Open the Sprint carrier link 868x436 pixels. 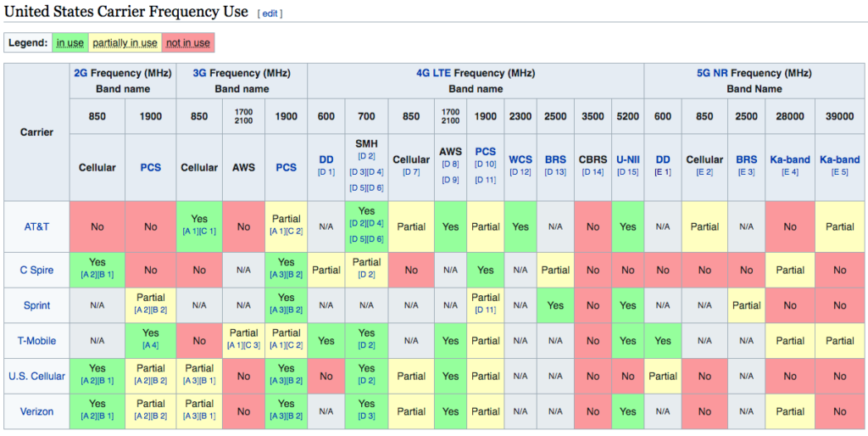coord(36,305)
